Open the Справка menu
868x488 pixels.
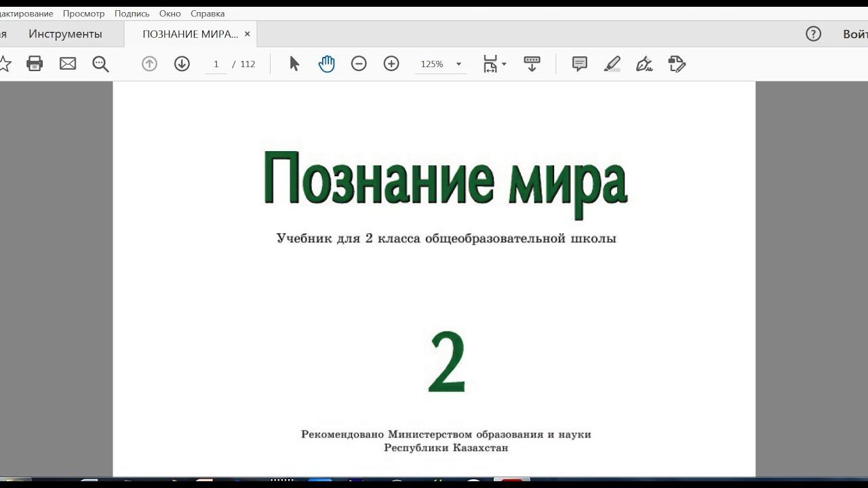point(208,14)
